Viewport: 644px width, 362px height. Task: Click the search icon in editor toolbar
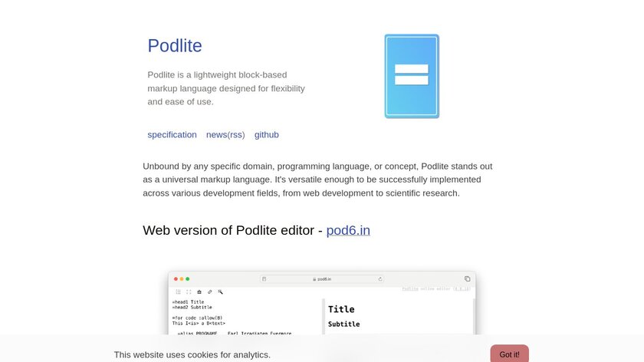[221, 291]
